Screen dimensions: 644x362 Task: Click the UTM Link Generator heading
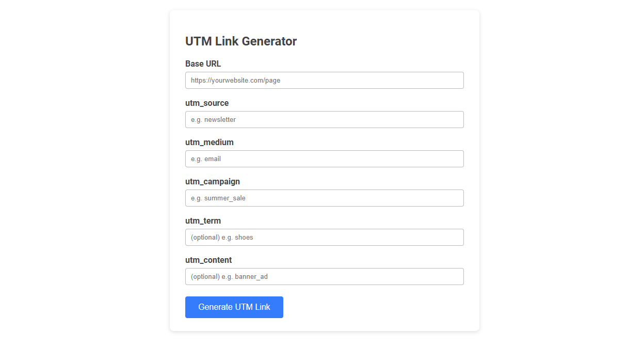pyautogui.click(x=241, y=41)
